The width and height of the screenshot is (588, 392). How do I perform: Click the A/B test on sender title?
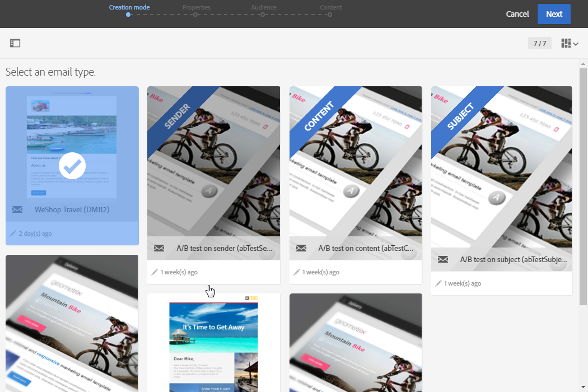(224, 248)
